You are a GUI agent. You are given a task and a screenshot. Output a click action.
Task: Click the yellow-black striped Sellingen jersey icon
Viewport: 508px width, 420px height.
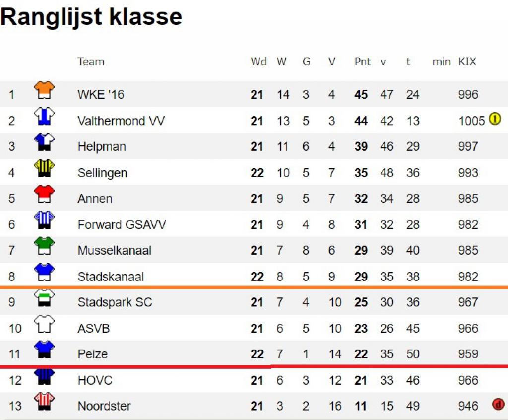[x=44, y=168]
